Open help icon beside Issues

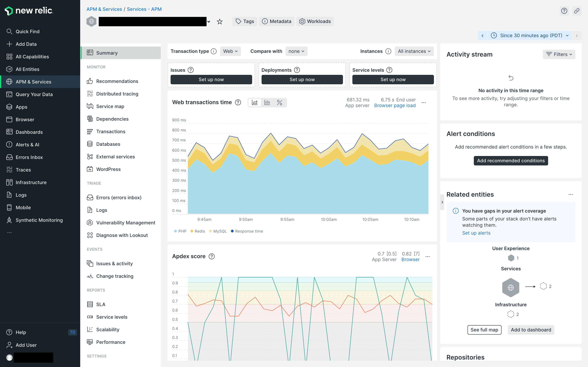click(191, 70)
